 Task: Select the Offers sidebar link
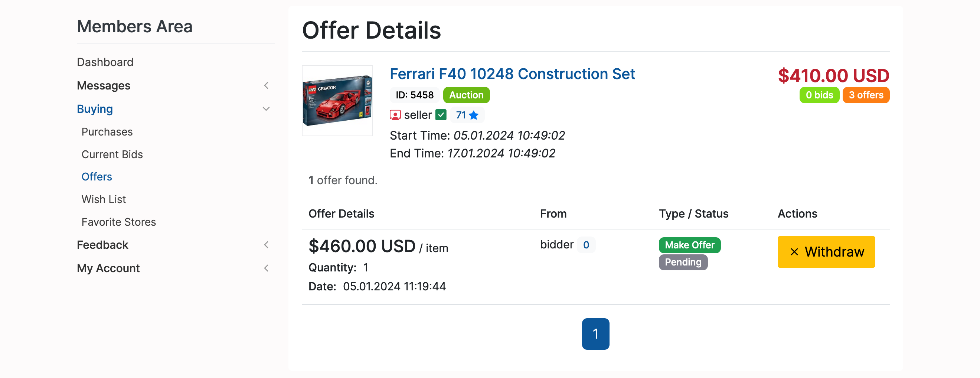(x=97, y=177)
